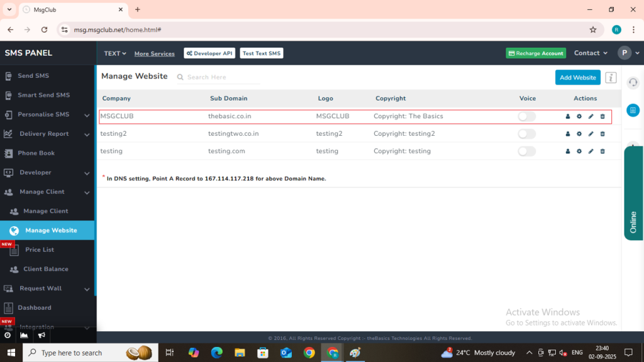The image size is (644, 362).
Task: Open a new browser tab
Action: [x=138, y=9]
